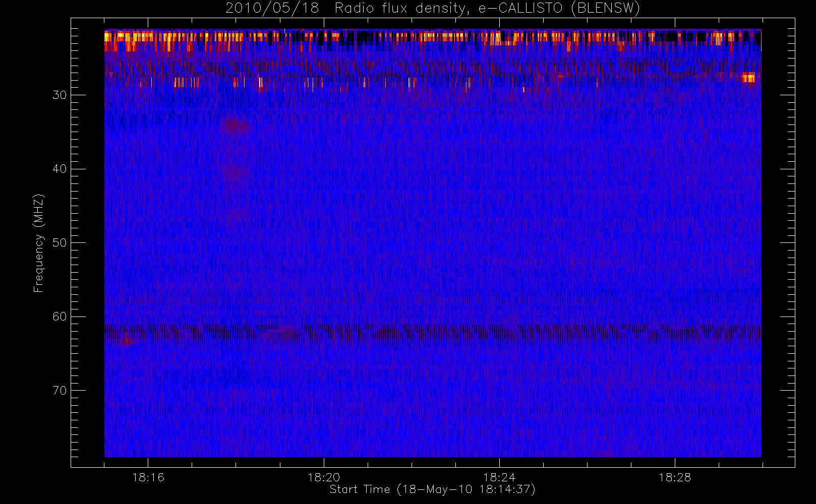The width and height of the screenshot is (816, 504).
Task: Click the "18:20" time tick label
Action: tap(324, 477)
